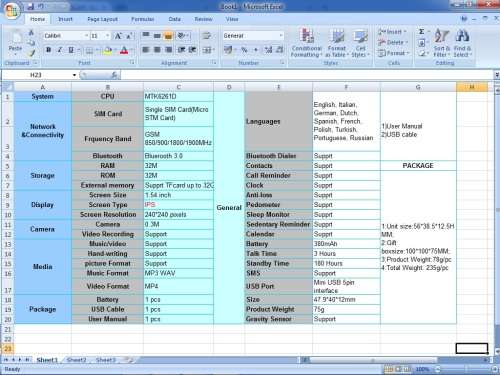Click the AutoSum sigma icon

click(422, 32)
